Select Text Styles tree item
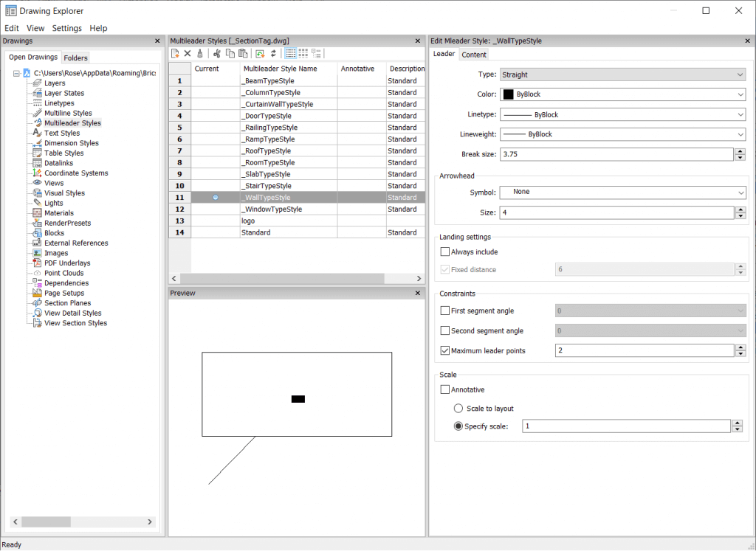The height and width of the screenshot is (551, 756). (62, 133)
